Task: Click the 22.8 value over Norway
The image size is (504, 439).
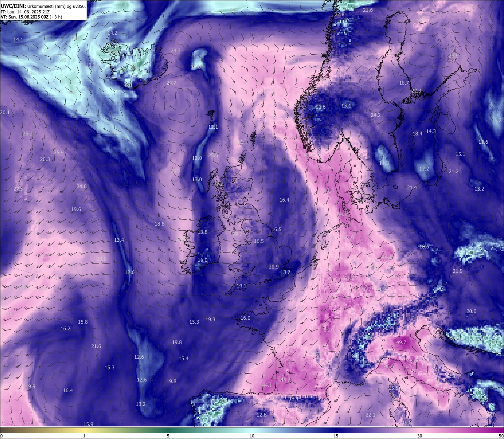Action: pos(339,15)
